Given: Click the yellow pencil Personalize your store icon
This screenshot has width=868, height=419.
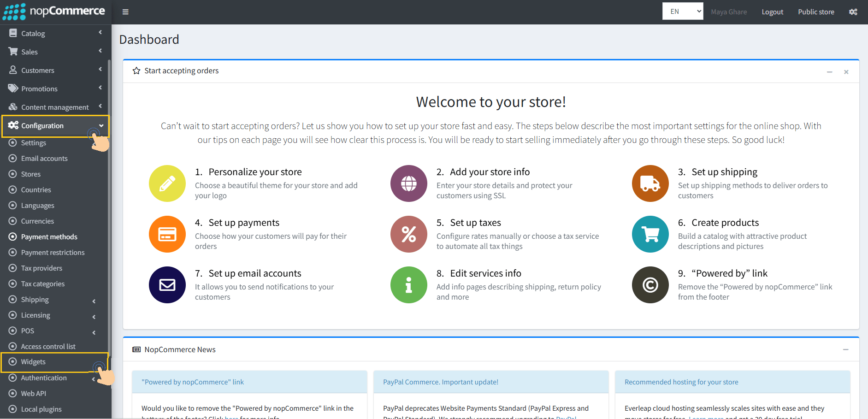Looking at the screenshot, I should click(x=167, y=183).
